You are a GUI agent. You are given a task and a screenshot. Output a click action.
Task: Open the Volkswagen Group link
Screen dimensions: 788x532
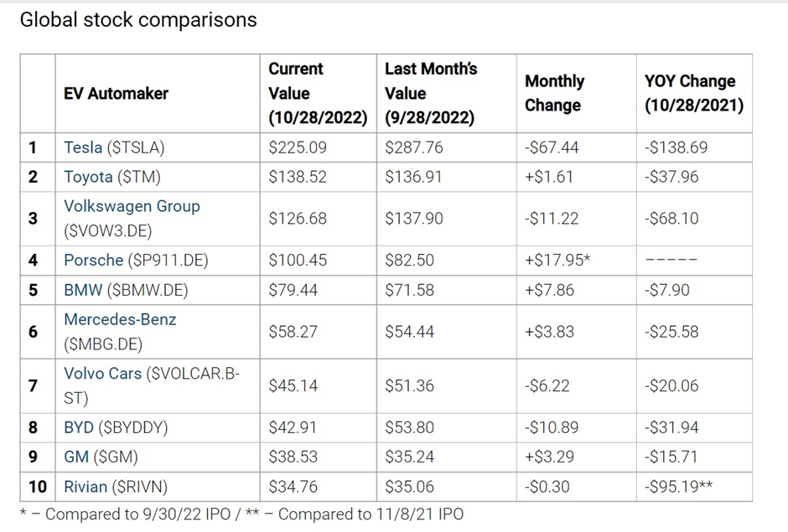pyautogui.click(x=132, y=206)
